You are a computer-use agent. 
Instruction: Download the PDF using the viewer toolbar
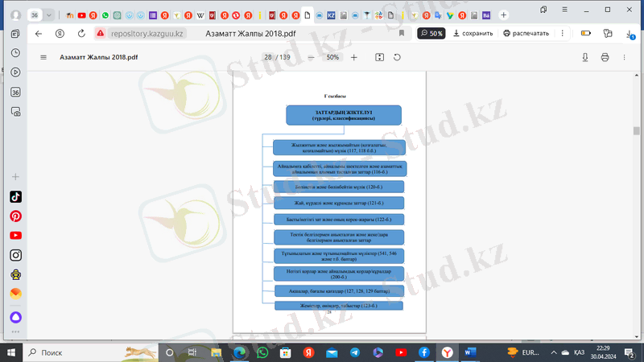[586, 58]
